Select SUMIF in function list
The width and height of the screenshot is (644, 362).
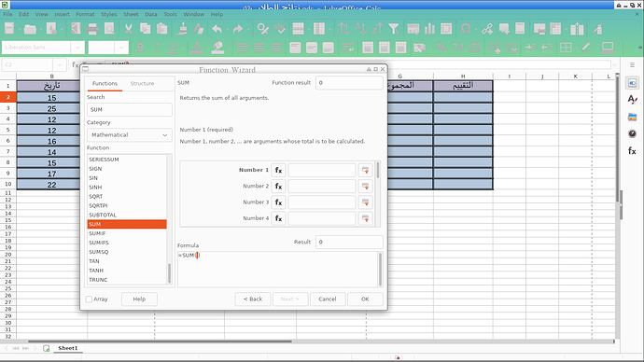pyautogui.click(x=127, y=233)
